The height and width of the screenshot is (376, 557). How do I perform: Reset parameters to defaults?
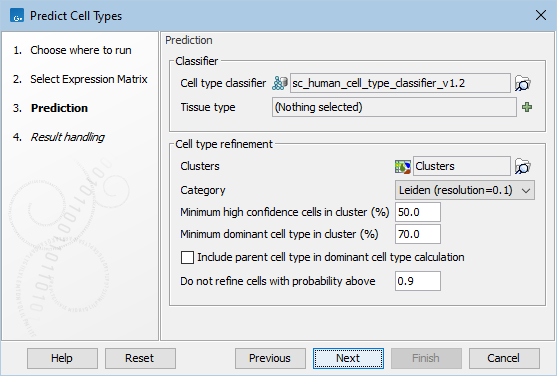[140, 358]
